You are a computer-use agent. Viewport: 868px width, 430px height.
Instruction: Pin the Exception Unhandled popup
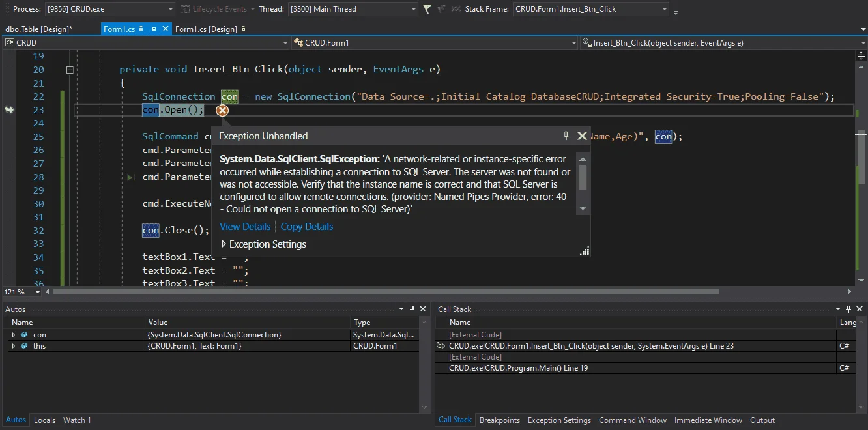pyautogui.click(x=566, y=136)
